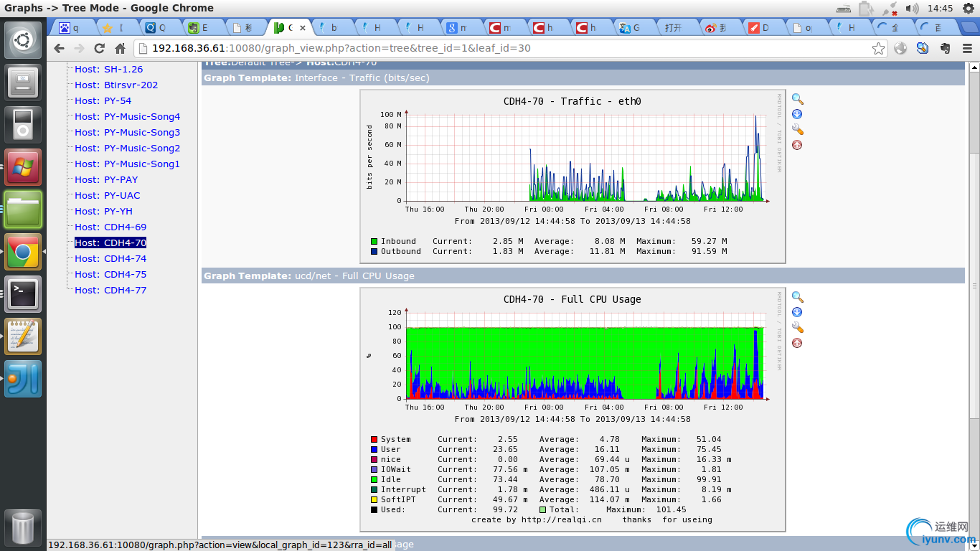Click the Chrome icon in the dock
The width and height of the screenshot is (980, 551).
tap(23, 252)
